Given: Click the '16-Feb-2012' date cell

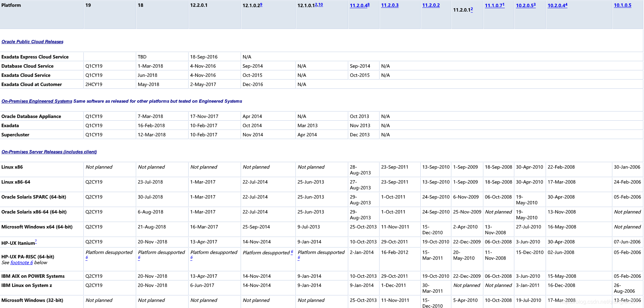Looking at the screenshot, I should [x=395, y=253].
